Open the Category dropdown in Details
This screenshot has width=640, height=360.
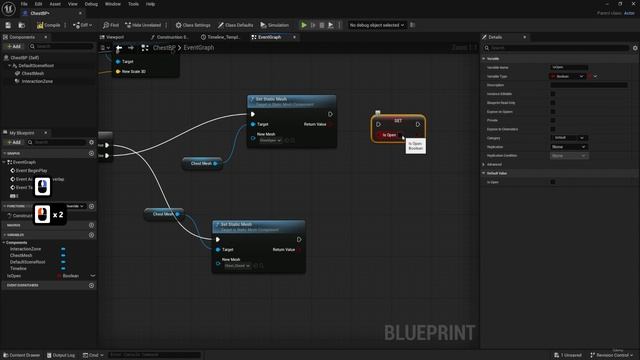[x=569, y=138]
